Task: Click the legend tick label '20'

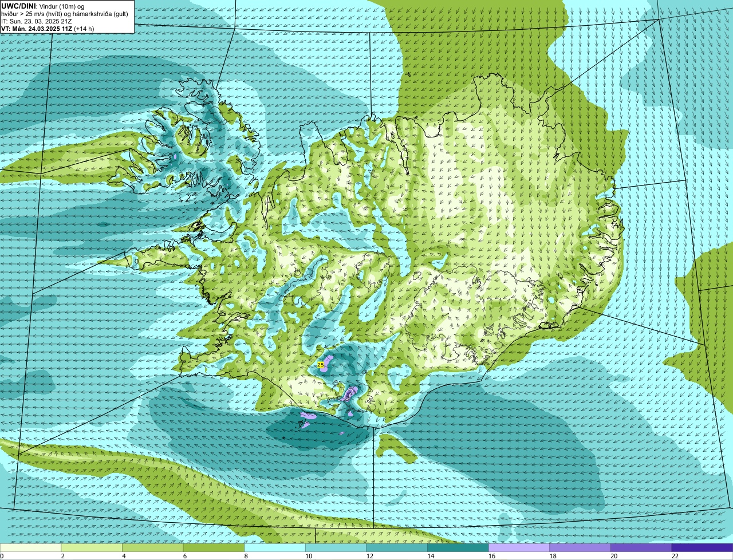Action: point(614,556)
